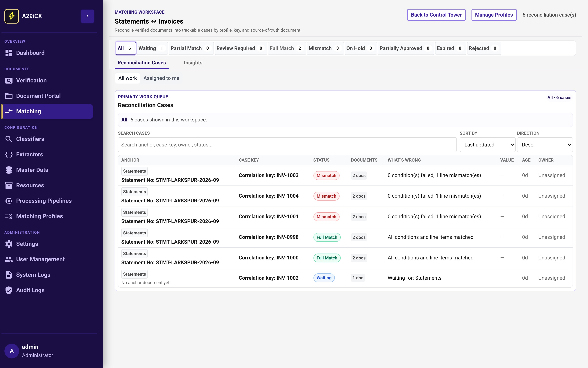Screen dimensions: 588x368
Task: Click the System Logs document icon
Action: coord(9,275)
